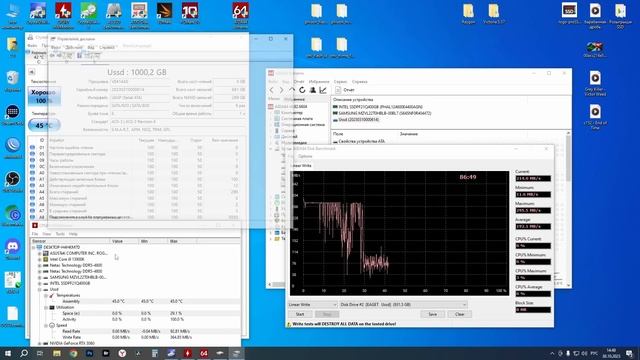Screen dimensions: 640x360
Task: Click the AIDA64 user profile toolbar icon
Action: (x=313, y=90)
